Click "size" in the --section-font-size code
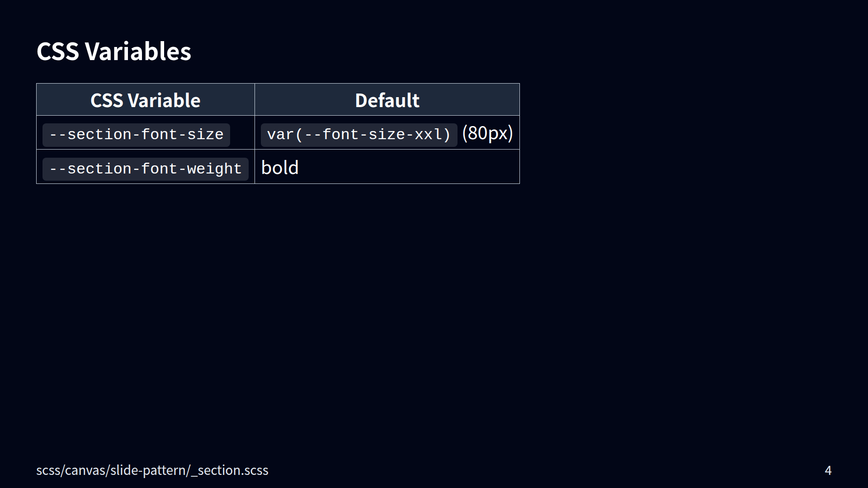Screen dimensions: 868x488 (x=205, y=135)
